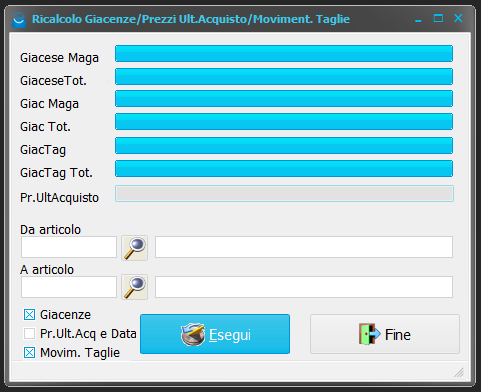Enable the Pr.Ult.Acq e Data checkbox

pos(29,333)
